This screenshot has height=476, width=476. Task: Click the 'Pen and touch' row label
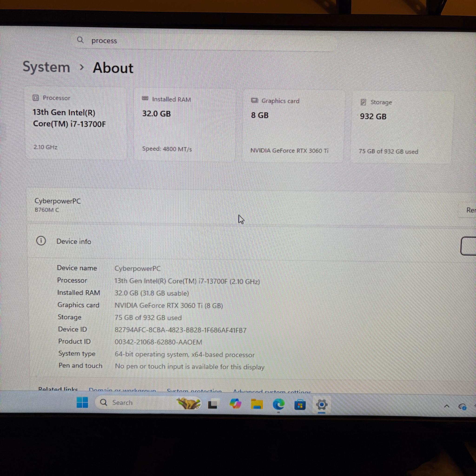pyautogui.click(x=80, y=365)
